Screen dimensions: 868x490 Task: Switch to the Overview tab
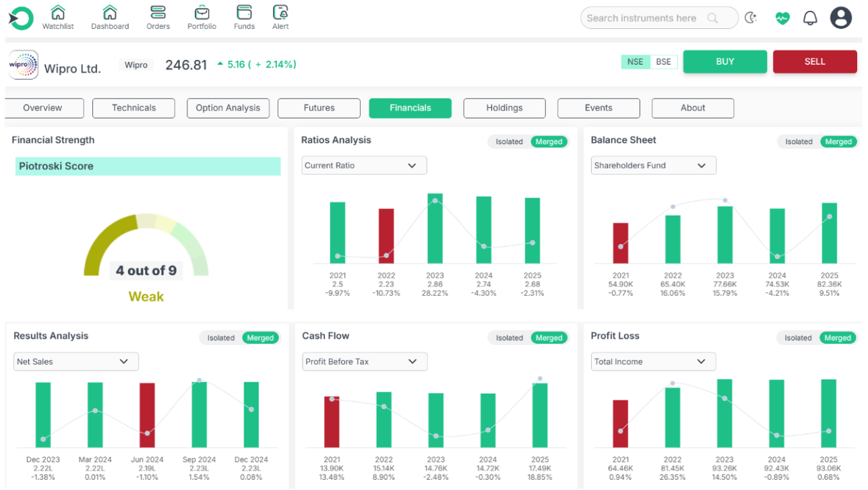(42, 108)
